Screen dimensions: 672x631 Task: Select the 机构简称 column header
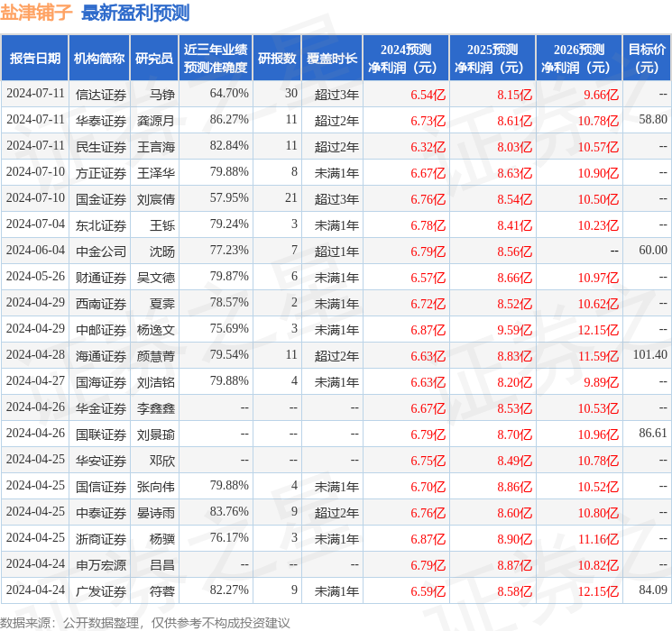click(x=99, y=59)
